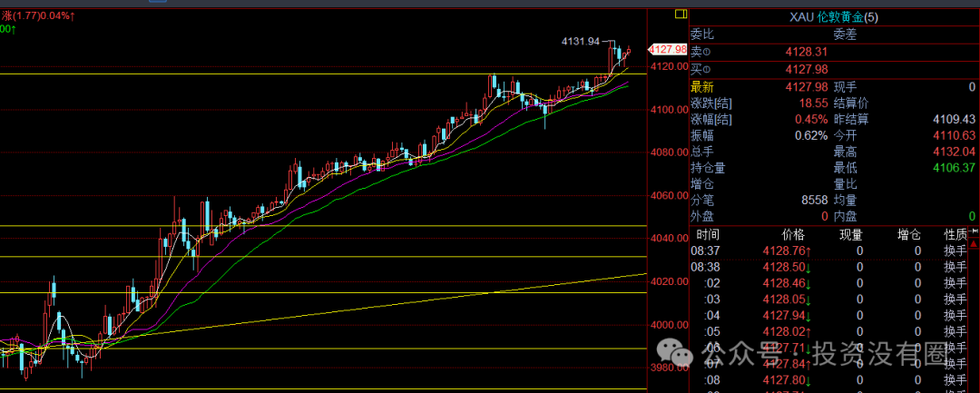Click the 现量 column header
The image size is (980, 393).
(850, 235)
